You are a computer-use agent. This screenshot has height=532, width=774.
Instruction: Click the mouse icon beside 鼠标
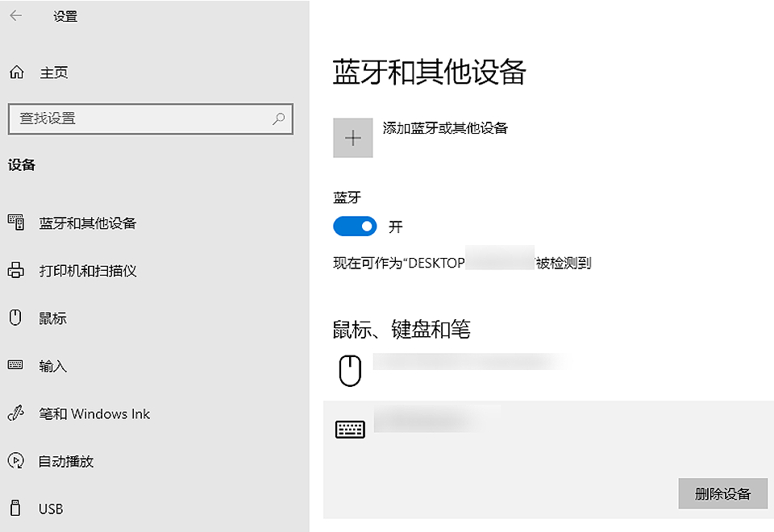(x=16, y=318)
